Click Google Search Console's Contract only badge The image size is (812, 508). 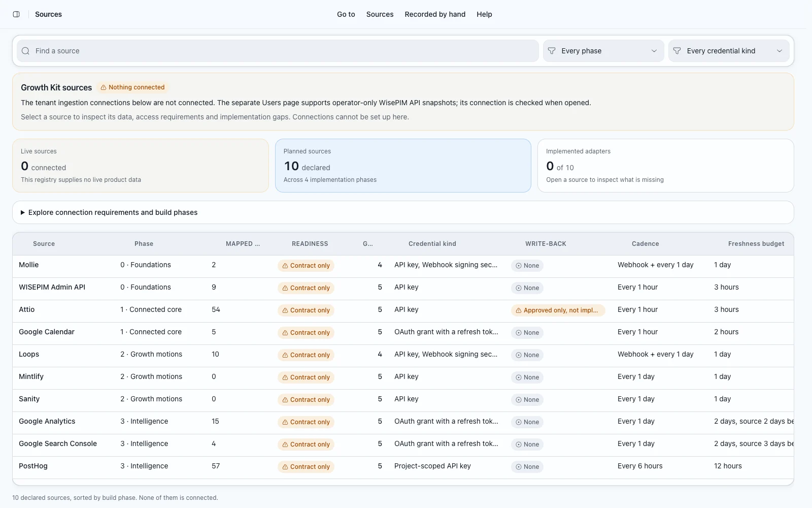306,444
